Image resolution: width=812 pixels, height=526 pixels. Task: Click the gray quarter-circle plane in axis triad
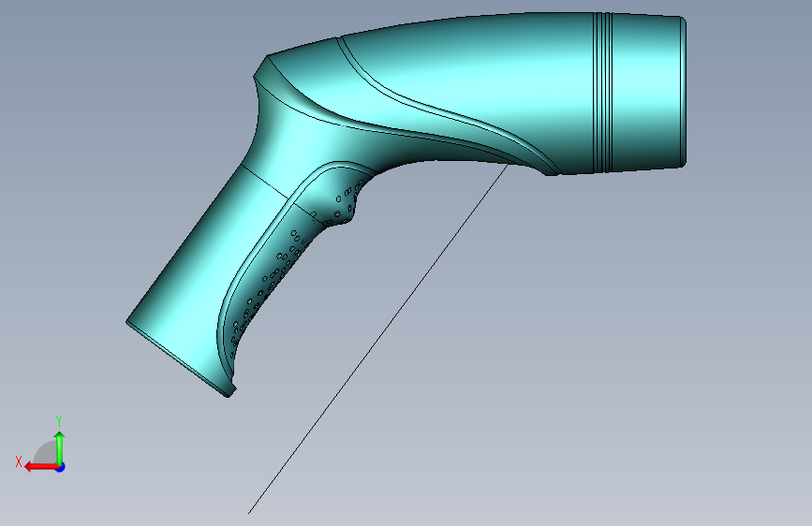click(47, 454)
